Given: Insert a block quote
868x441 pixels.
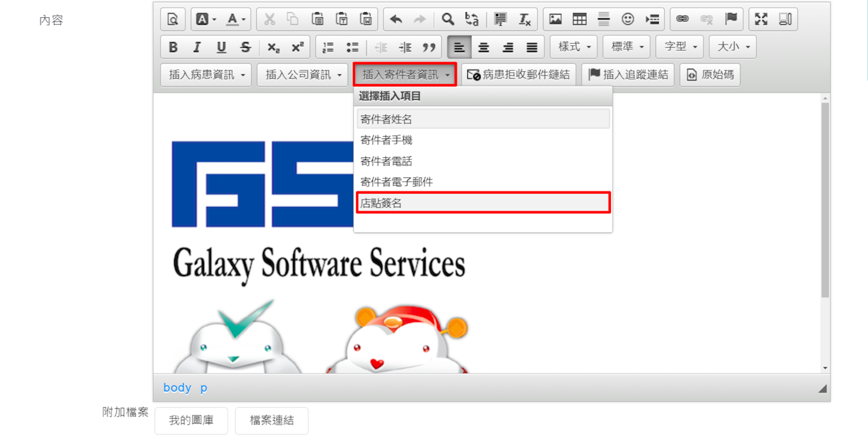Looking at the screenshot, I should coord(429,47).
